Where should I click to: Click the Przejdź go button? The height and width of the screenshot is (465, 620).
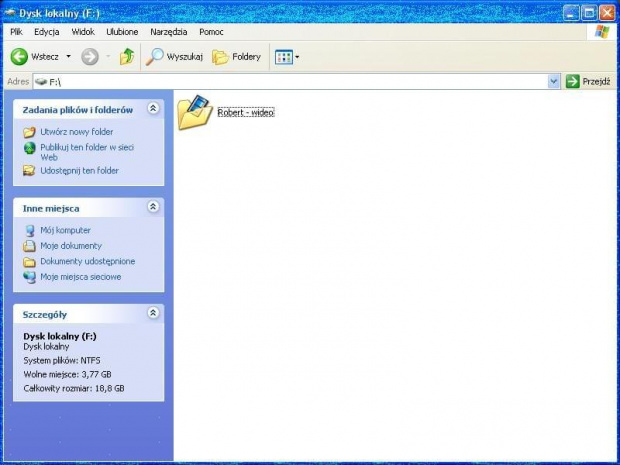point(588,81)
